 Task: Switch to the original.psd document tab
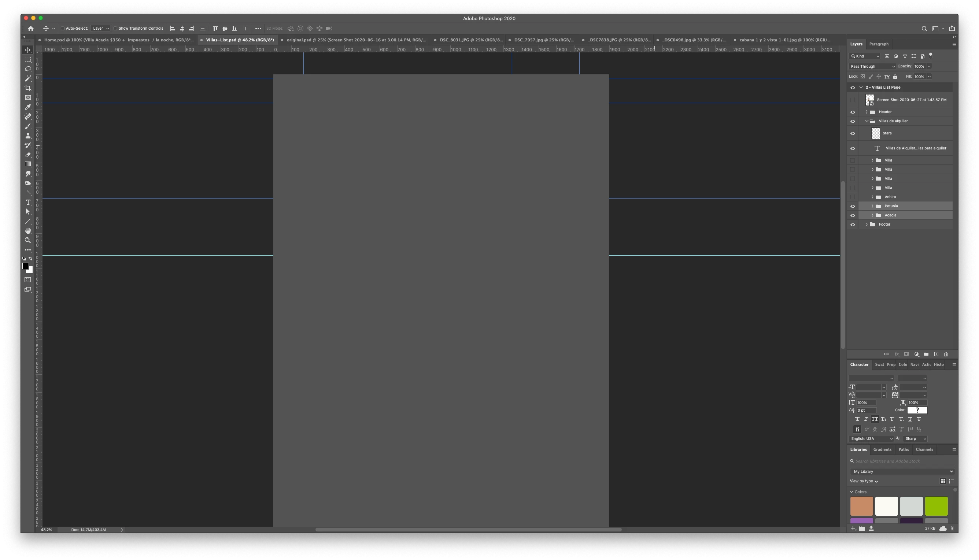355,40
